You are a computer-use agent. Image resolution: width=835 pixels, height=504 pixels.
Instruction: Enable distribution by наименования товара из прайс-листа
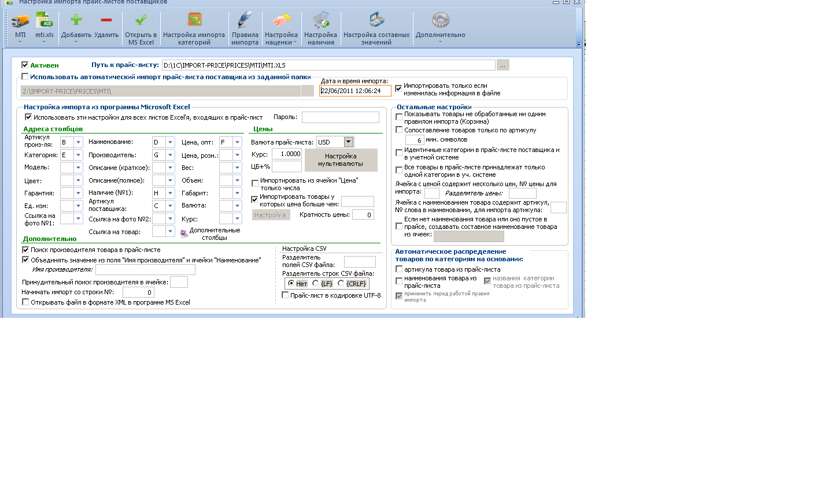(399, 281)
